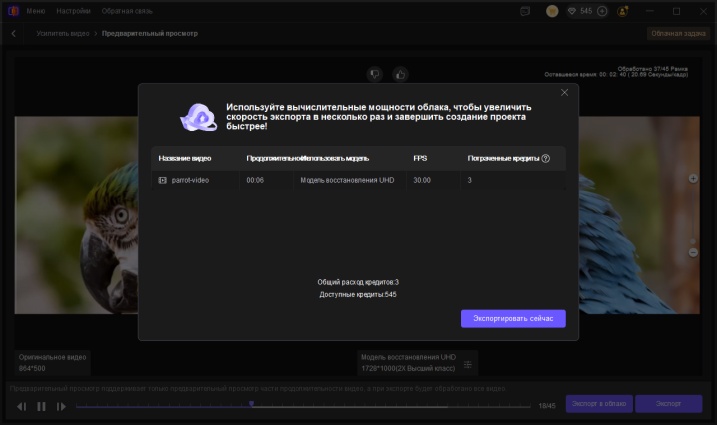Click the cloud illustration icon in dialog
The height and width of the screenshot is (425, 717).
198,117
